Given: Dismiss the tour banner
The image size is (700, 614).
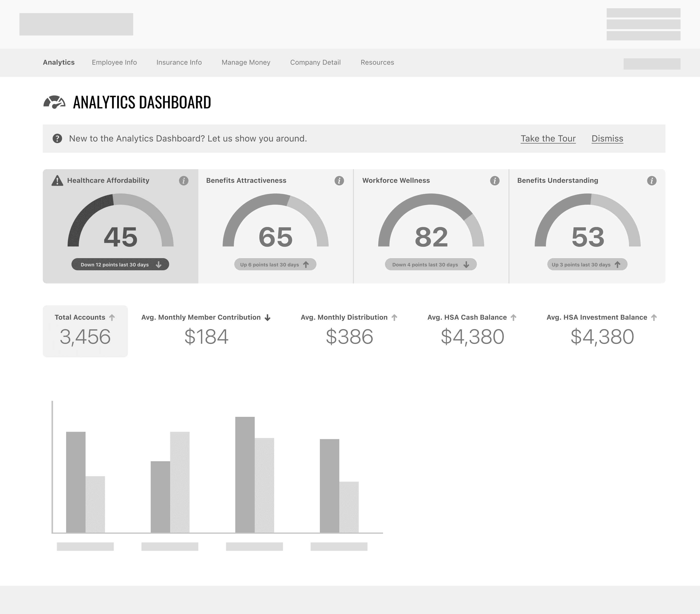Looking at the screenshot, I should click(607, 139).
